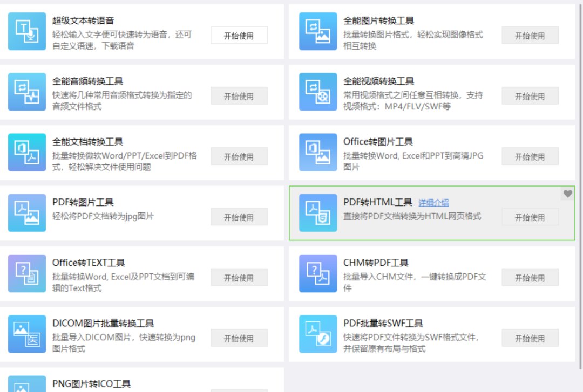Click the PDF转HTML工具 icon

click(x=318, y=213)
